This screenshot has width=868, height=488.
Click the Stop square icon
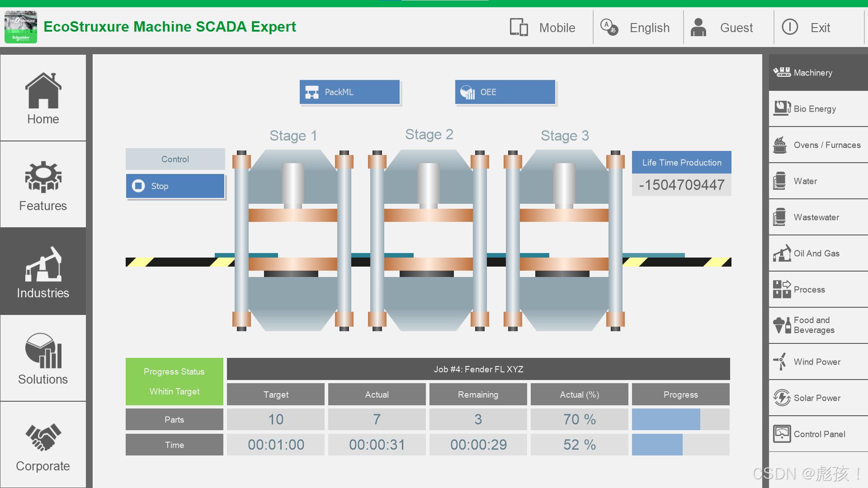(x=138, y=186)
